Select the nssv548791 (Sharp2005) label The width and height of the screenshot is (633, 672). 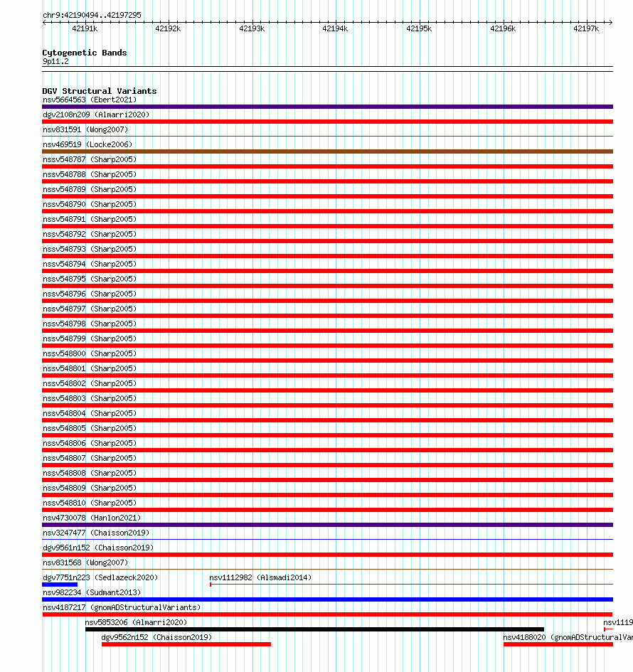tap(90, 220)
